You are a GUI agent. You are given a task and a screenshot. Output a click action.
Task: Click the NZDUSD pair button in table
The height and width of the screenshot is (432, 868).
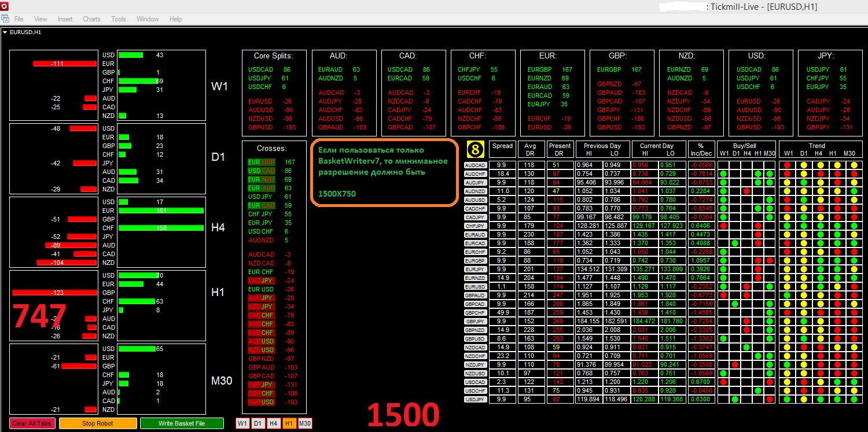476,373
